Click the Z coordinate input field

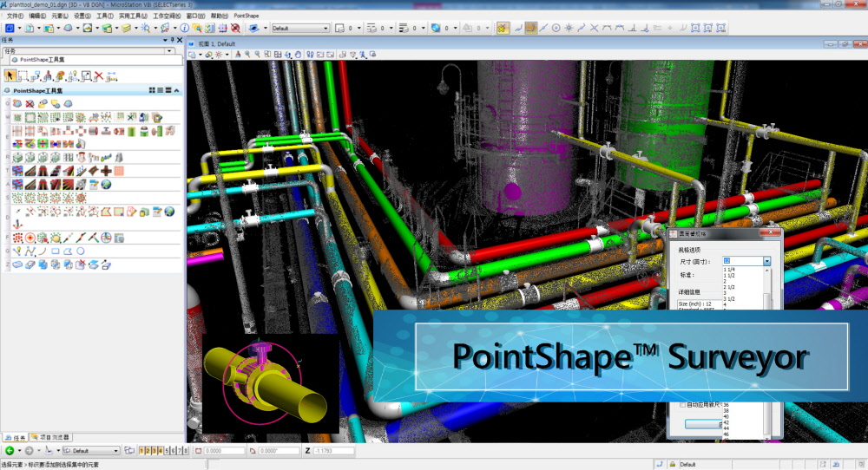334,451
